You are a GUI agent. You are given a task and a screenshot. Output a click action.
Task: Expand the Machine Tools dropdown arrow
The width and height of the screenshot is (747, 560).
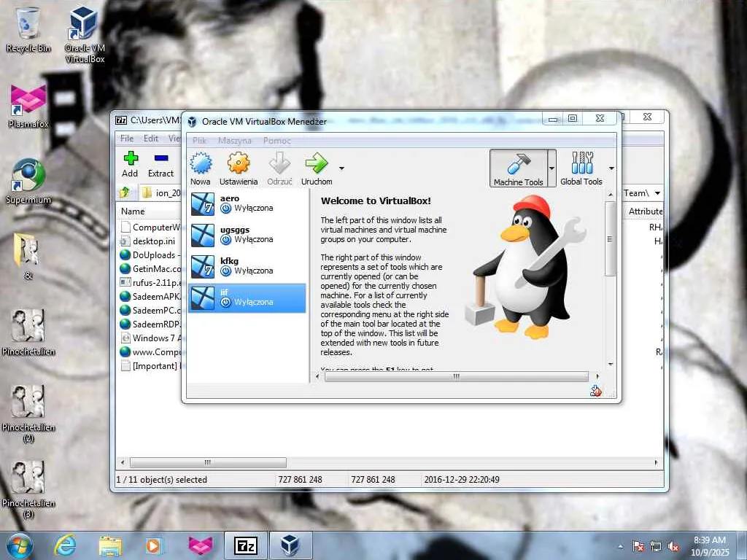(x=551, y=168)
